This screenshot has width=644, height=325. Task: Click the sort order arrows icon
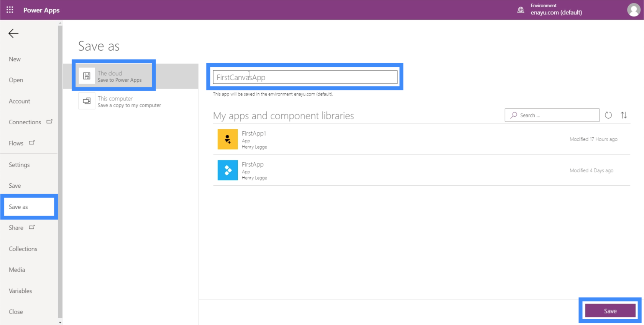click(624, 115)
